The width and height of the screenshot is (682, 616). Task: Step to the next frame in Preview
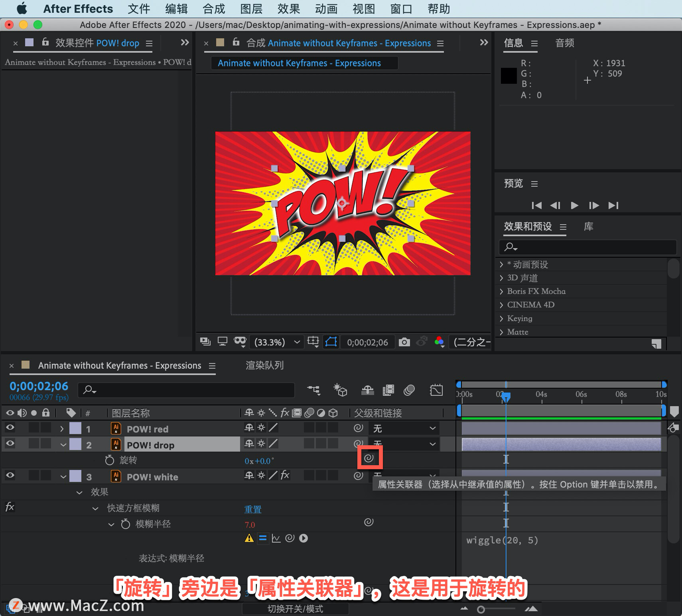pos(594,205)
